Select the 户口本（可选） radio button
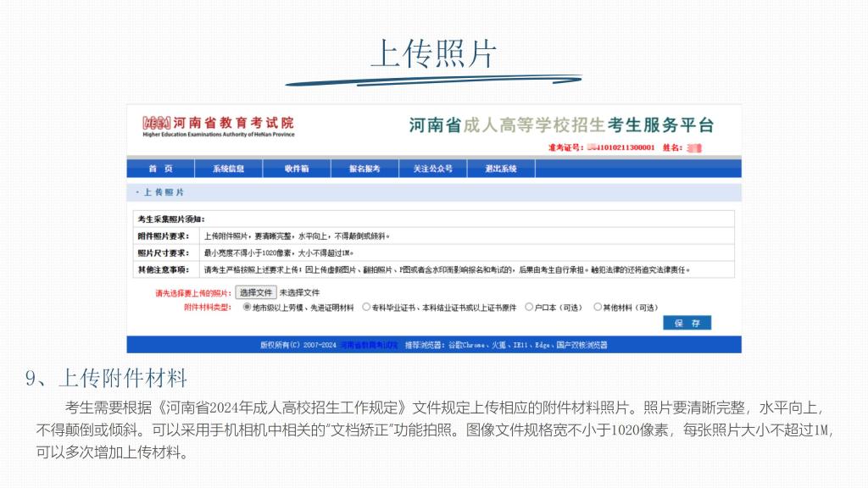Image resolution: width=868 pixels, height=488 pixels. [x=529, y=308]
